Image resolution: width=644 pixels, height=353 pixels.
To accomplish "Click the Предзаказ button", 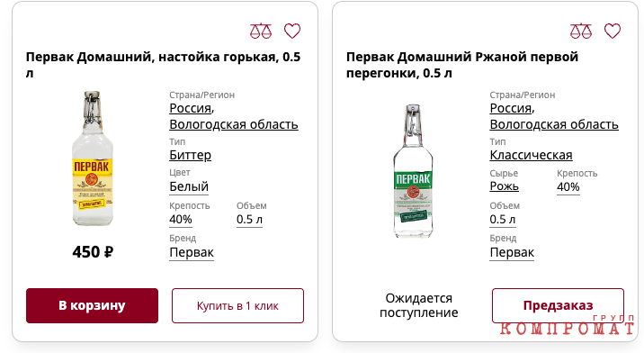I will click(x=558, y=305).
